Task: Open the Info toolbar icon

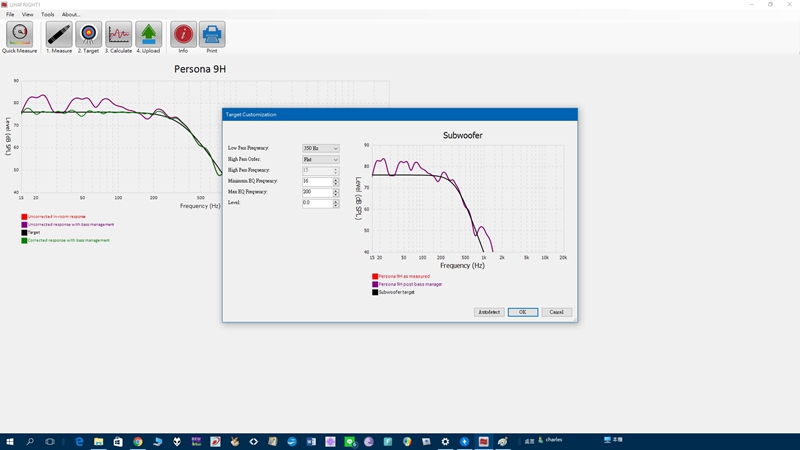Action: (x=183, y=35)
